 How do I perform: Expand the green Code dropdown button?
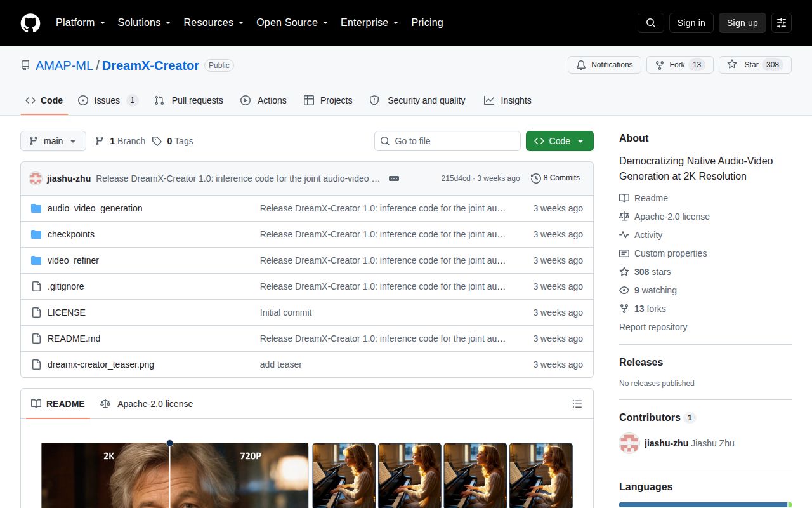[x=560, y=141]
